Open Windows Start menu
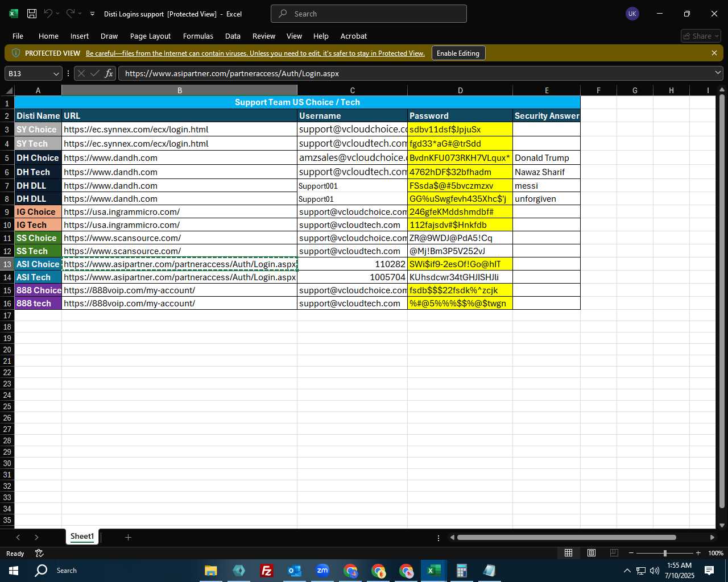The height and width of the screenshot is (582, 728). (x=14, y=571)
